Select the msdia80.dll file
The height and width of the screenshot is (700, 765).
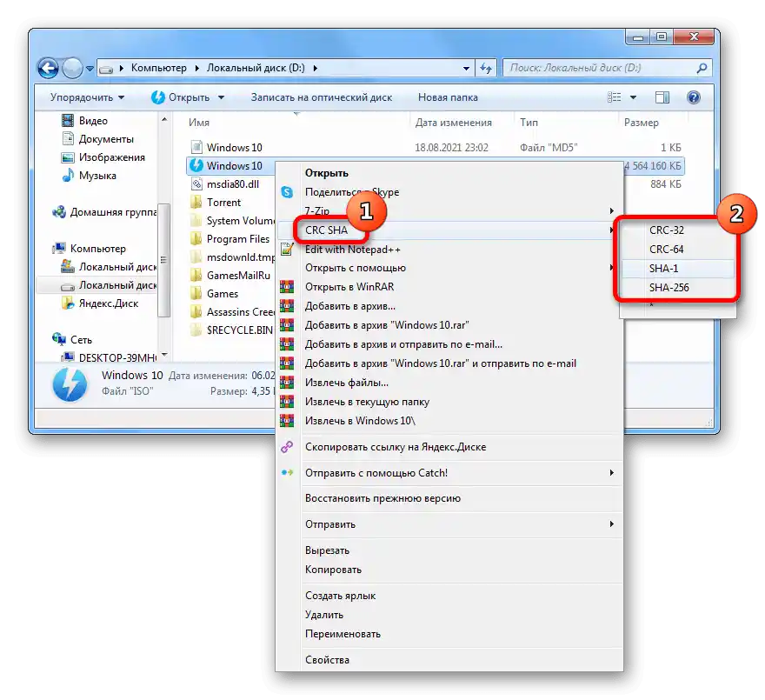[225, 184]
